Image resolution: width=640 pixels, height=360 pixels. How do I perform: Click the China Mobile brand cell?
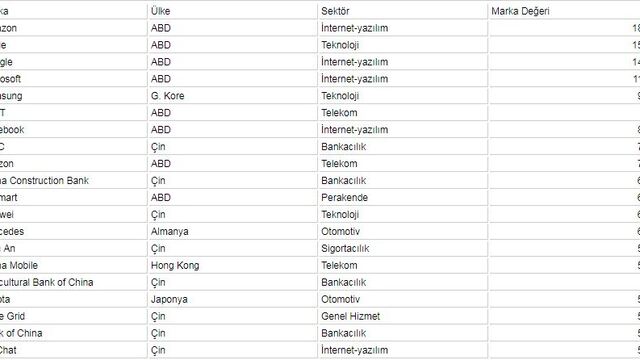pos(19,265)
